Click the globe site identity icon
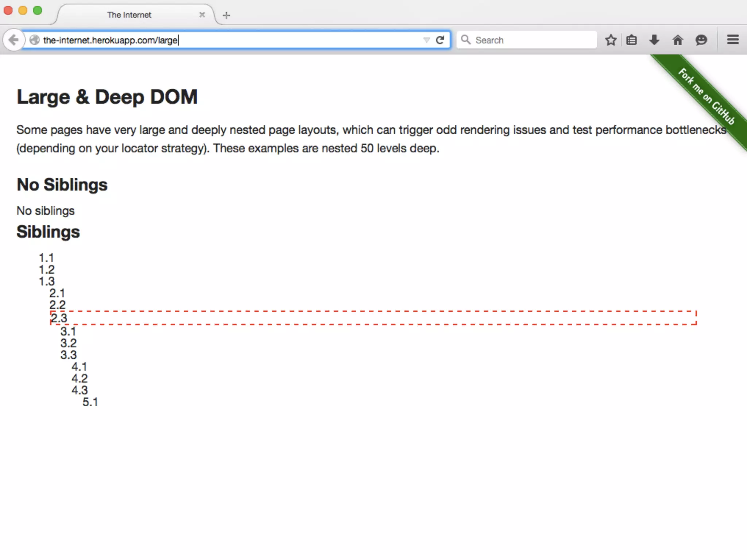The height and width of the screenshot is (560, 747). pyautogui.click(x=34, y=40)
